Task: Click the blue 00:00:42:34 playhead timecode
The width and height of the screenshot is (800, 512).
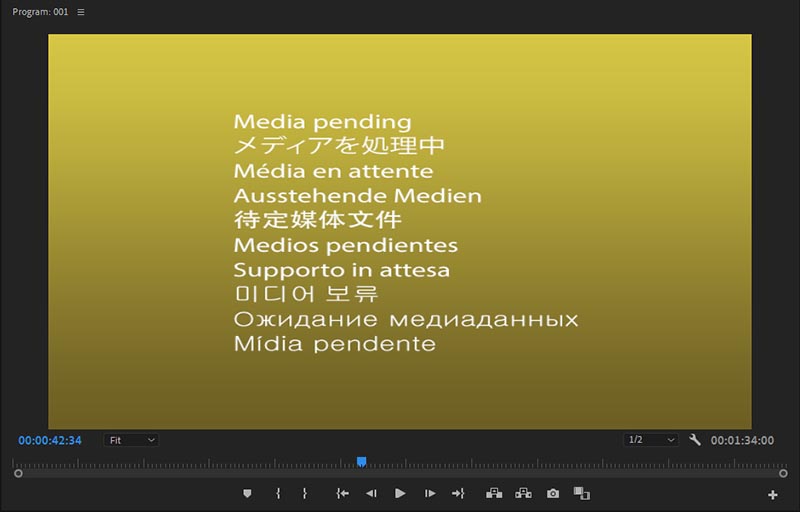Action: (x=50, y=440)
